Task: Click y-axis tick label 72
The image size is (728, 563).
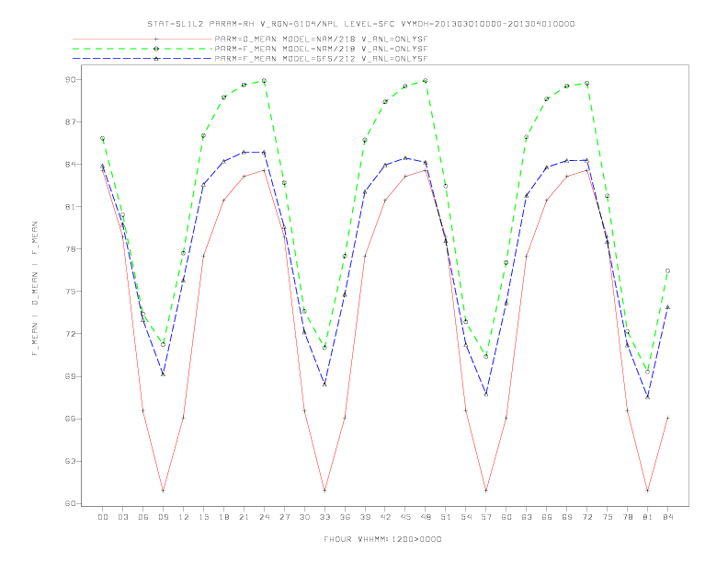Action: 71,334
